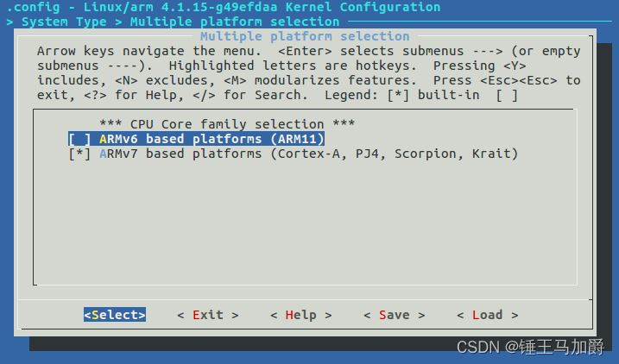Select ARMv6 based platforms (ARM11) entry
The image size is (619, 364).
[212, 139]
